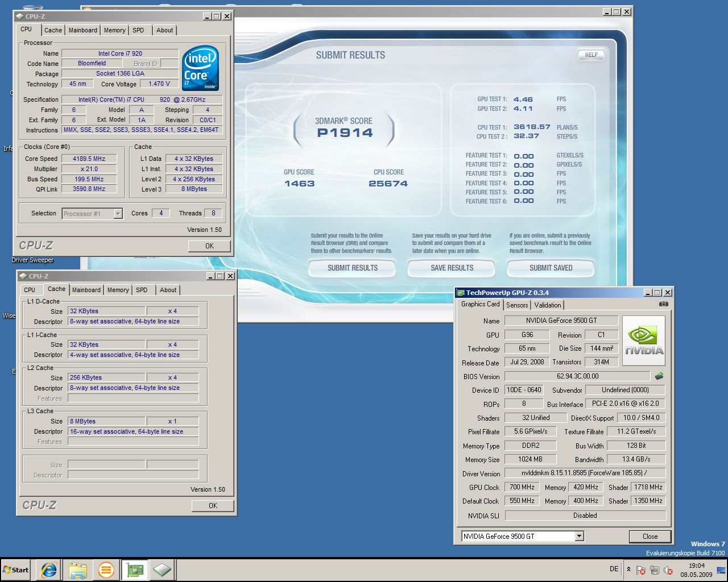728x582 pixels.
Task: Click the NVIDIA logo in GPU-Z
Action: click(644, 340)
